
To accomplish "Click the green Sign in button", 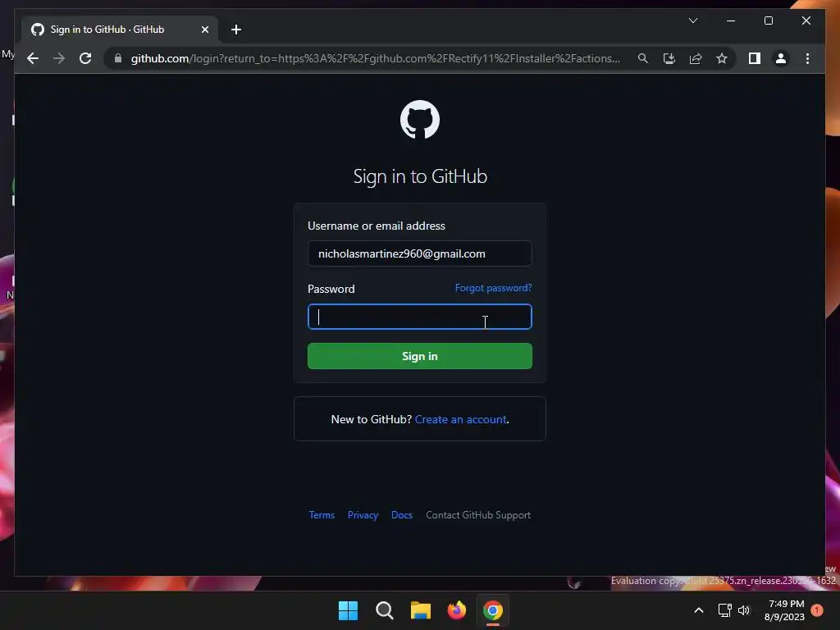I will [419, 356].
